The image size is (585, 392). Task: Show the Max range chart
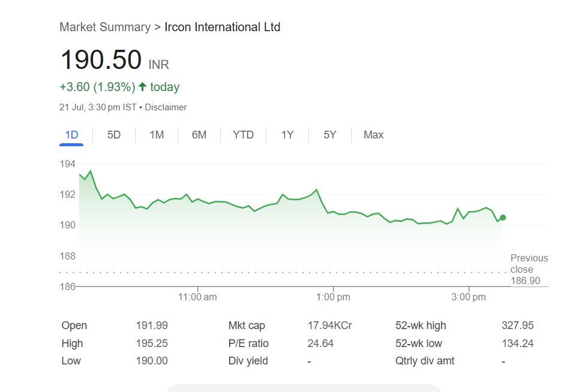pos(373,135)
